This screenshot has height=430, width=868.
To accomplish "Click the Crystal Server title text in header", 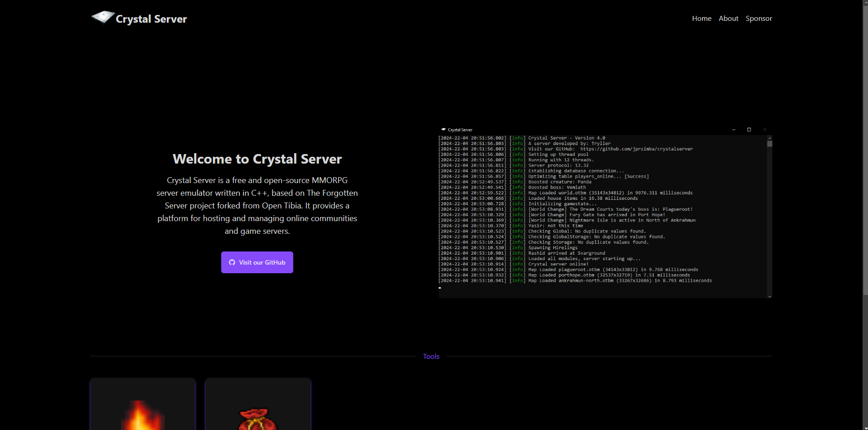I will [x=151, y=19].
